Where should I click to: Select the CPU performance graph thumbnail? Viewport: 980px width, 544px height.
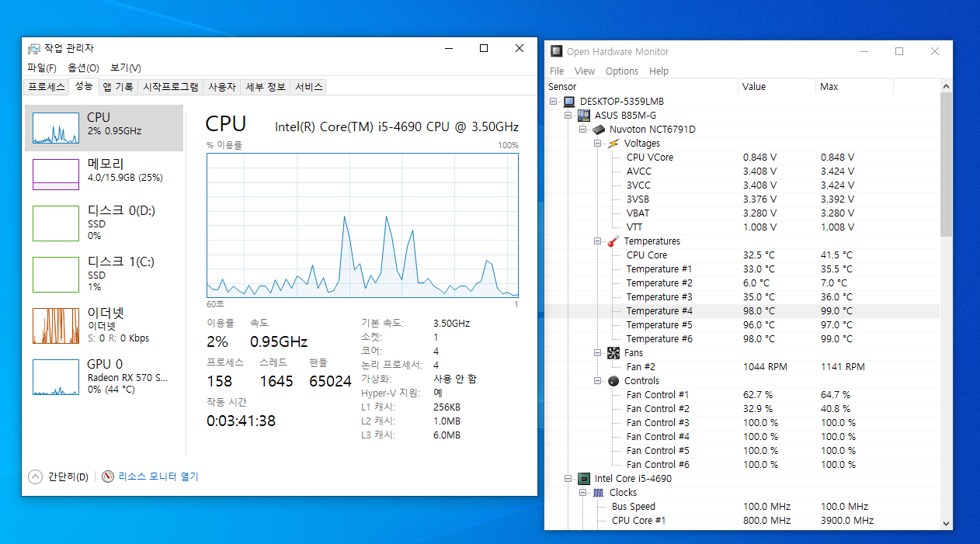tap(56, 126)
